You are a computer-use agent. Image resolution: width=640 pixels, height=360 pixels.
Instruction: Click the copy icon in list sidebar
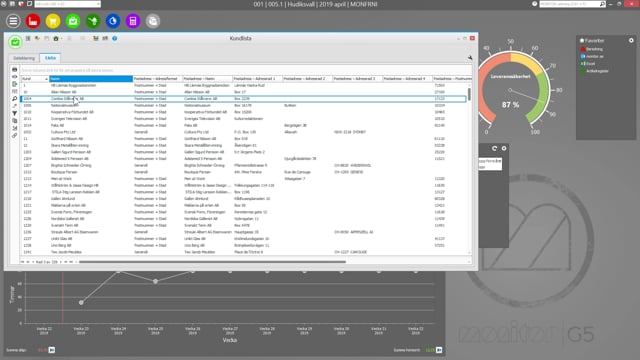point(15,121)
